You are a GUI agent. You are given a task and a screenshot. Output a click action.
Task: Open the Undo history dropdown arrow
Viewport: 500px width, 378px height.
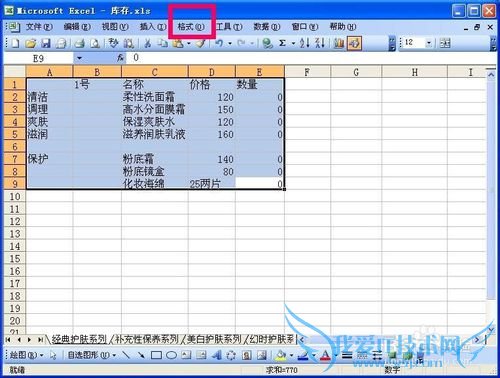[x=230, y=43]
